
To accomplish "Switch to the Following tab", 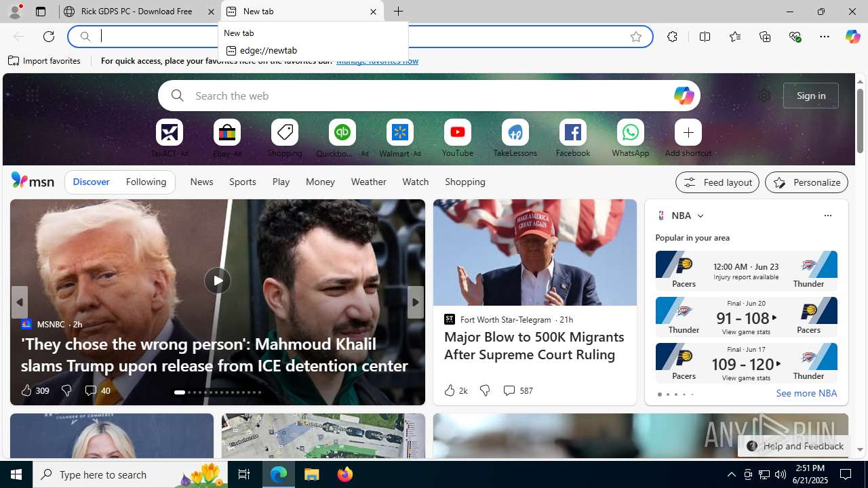I will pyautogui.click(x=146, y=182).
